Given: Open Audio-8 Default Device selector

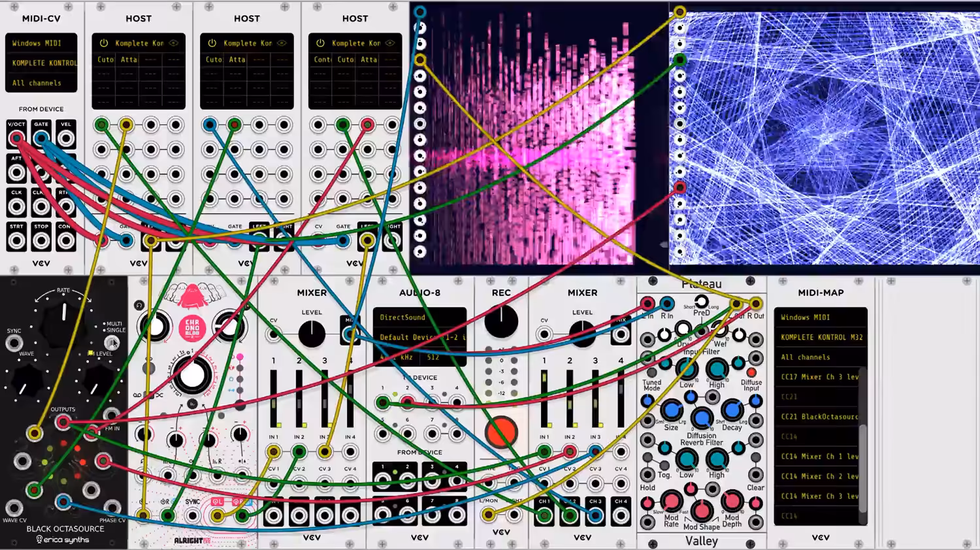Looking at the screenshot, I should pyautogui.click(x=419, y=337).
